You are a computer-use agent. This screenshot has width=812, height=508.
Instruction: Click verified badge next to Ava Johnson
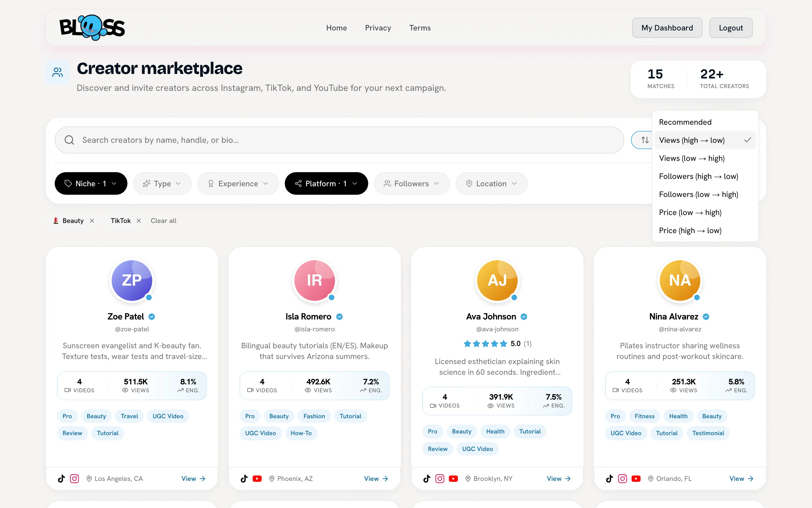[524, 316]
